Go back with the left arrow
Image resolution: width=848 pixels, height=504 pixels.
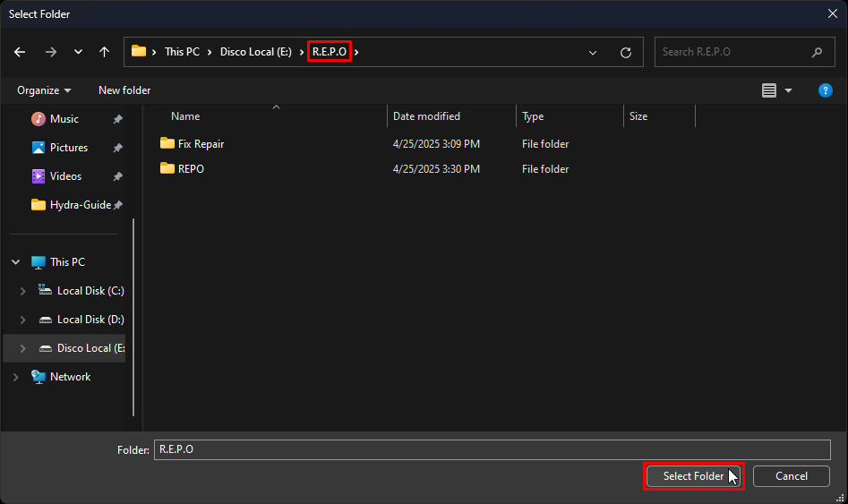[x=20, y=52]
